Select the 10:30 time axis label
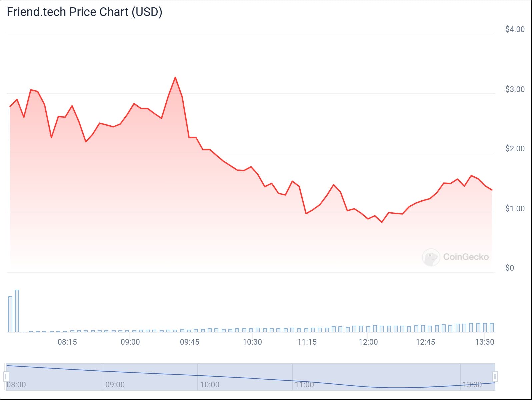The height and width of the screenshot is (400, 532). (x=252, y=342)
